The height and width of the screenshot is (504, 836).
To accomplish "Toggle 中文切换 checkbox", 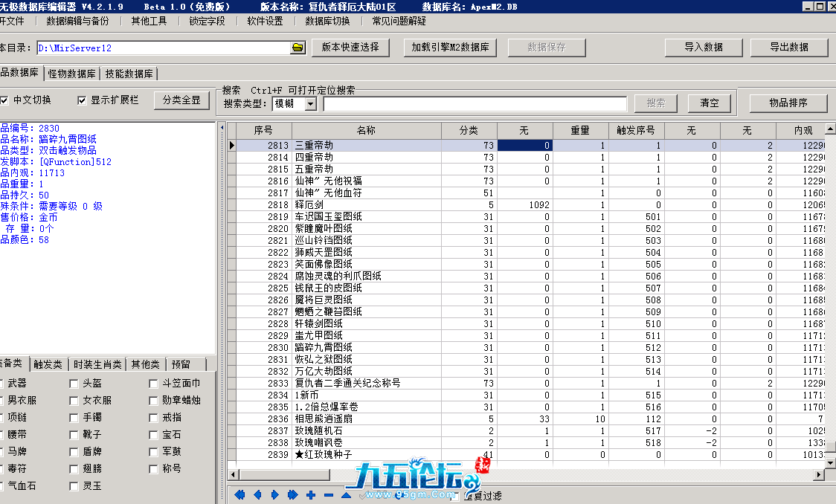I will 4,100.
